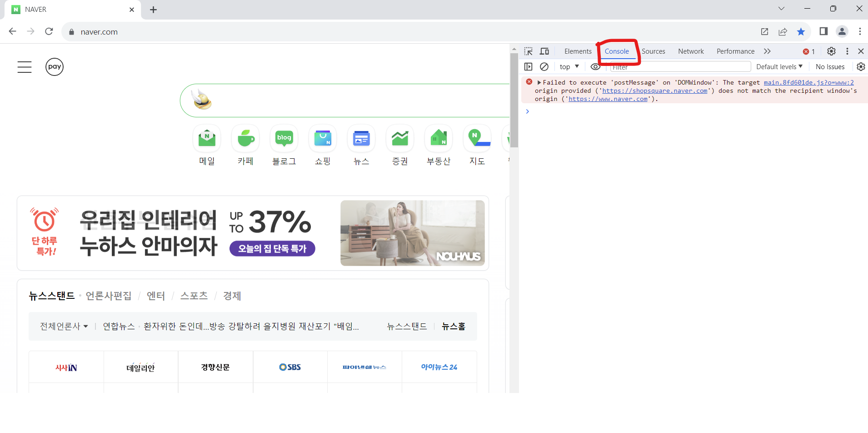Reload the naver.com page

(x=49, y=31)
